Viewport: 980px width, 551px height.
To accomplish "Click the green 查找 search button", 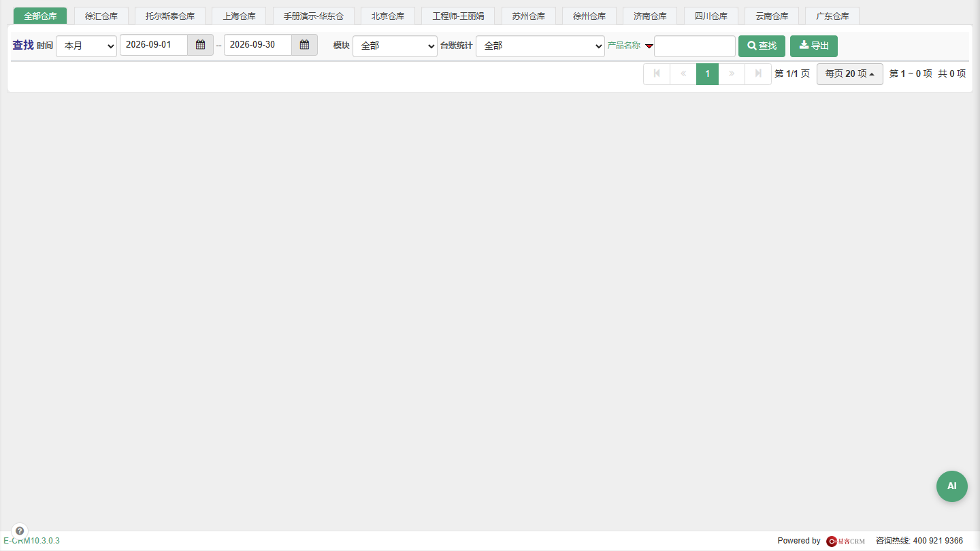I will pyautogui.click(x=762, y=46).
